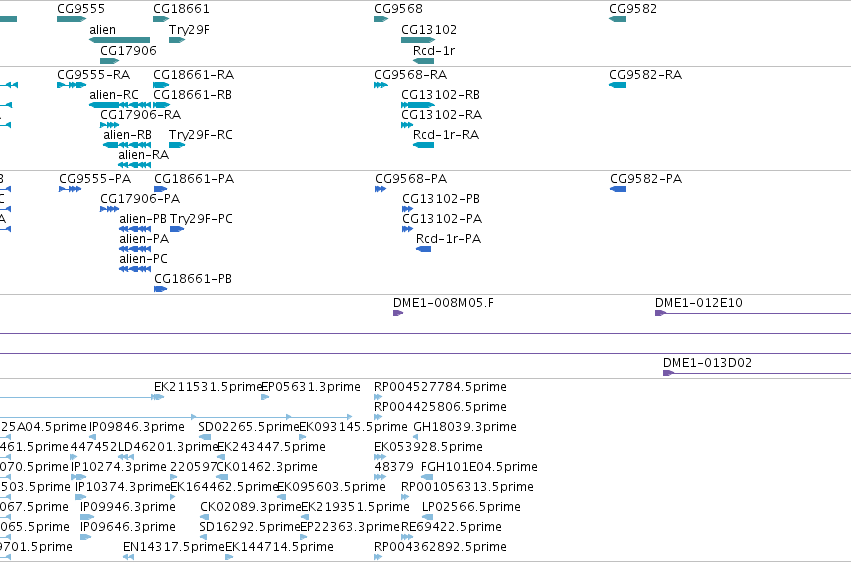The width and height of the screenshot is (851, 562).
Task: Select EST EN14317.5prime
Action: click(129, 557)
